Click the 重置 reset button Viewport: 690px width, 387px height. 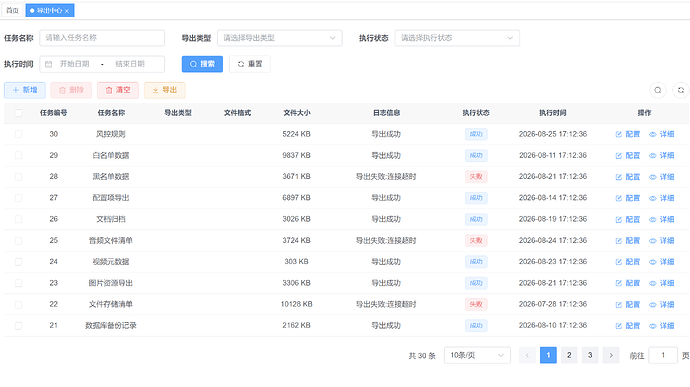click(x=250, y=64)
